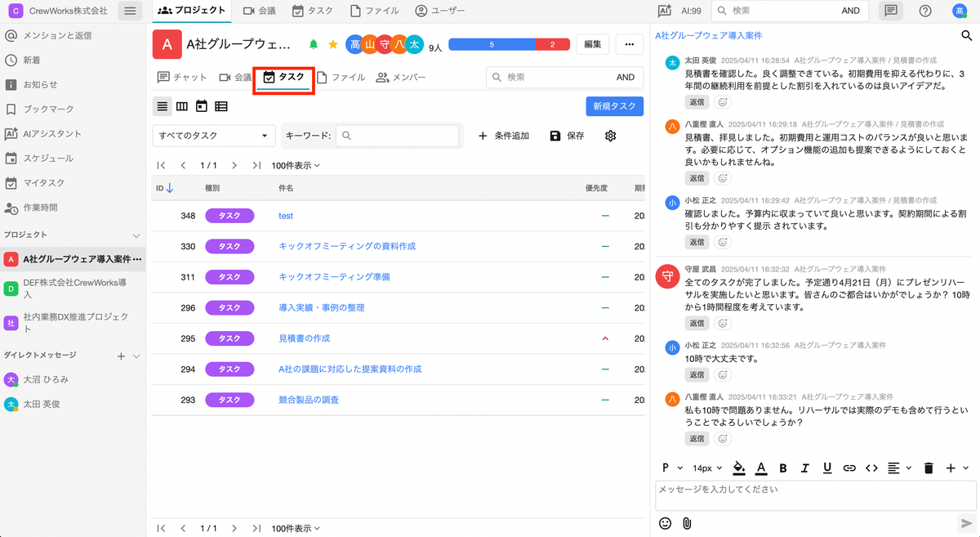Switch to the calendar view icon
This screenshot has width=980, height=537.
(202, 106)
